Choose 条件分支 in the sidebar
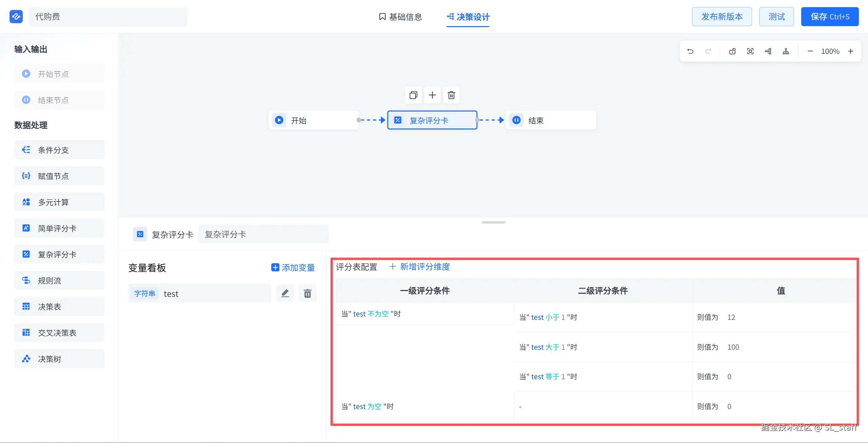The width and height of the screenshot is (868, 443). coord(59,150)
